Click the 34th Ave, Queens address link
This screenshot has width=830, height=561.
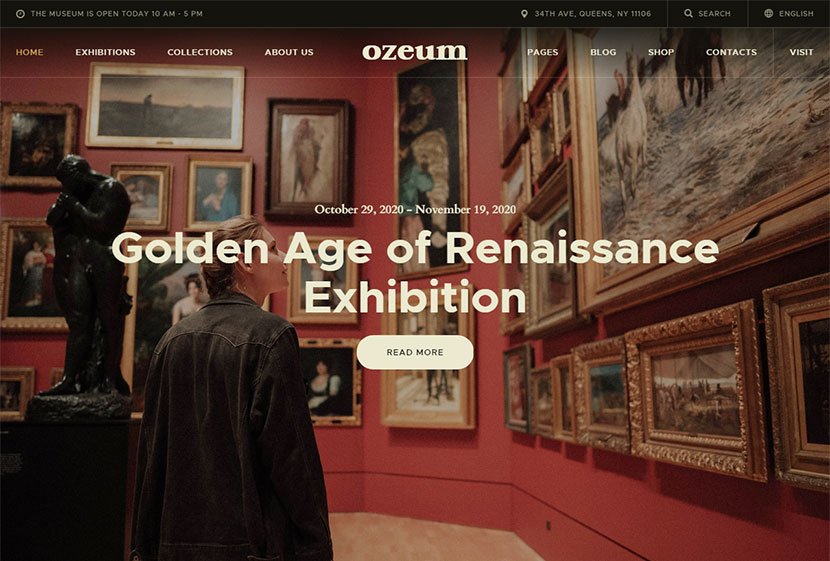click(x=592, y=14)
